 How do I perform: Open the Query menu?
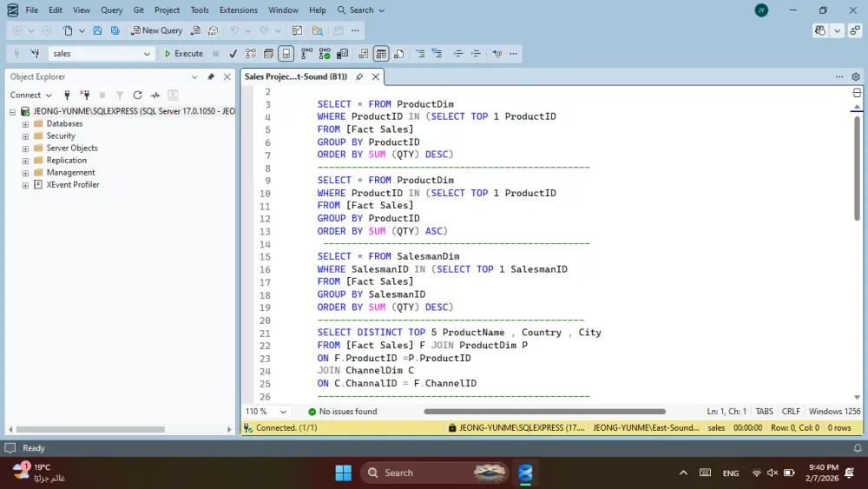pos(111,10)
